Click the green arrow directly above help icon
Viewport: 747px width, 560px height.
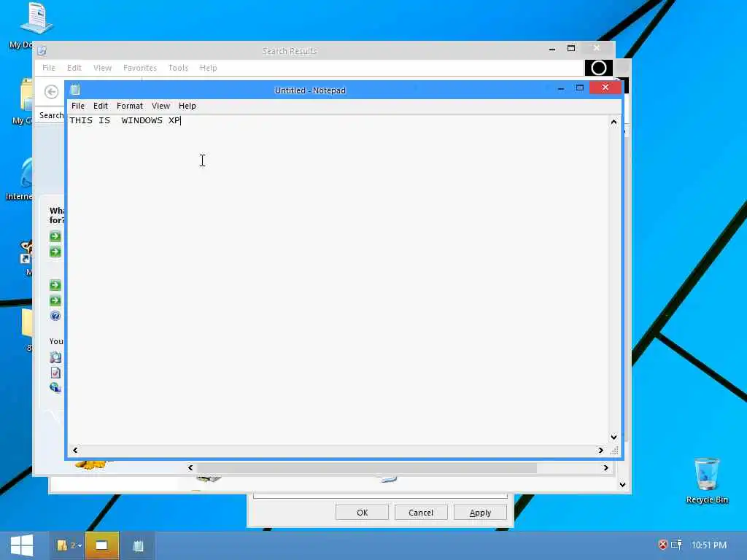click(55, 300)
